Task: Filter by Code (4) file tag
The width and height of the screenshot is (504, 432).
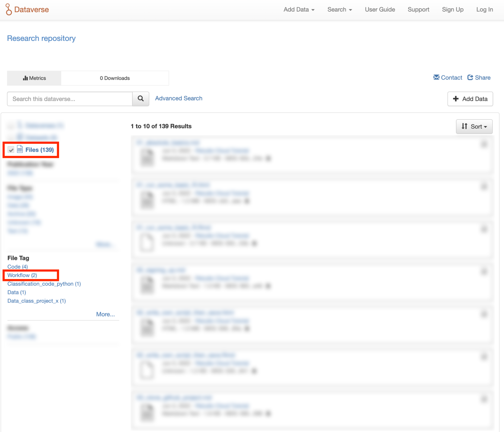Action: coord(17,267)
